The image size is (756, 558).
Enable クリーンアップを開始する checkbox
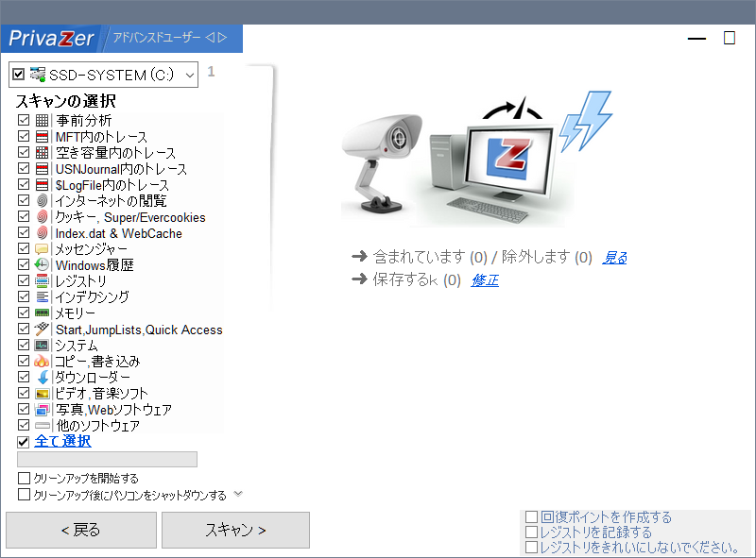coord(24,478)
